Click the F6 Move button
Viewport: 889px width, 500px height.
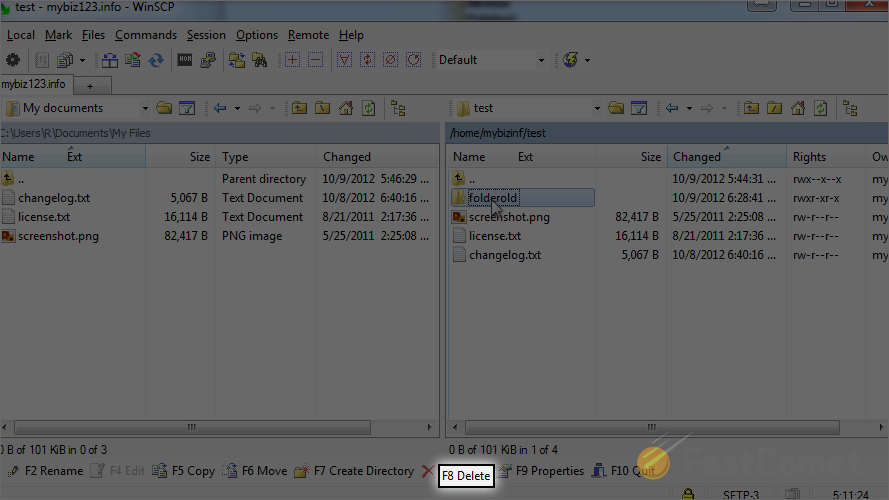tap(255, 471)
